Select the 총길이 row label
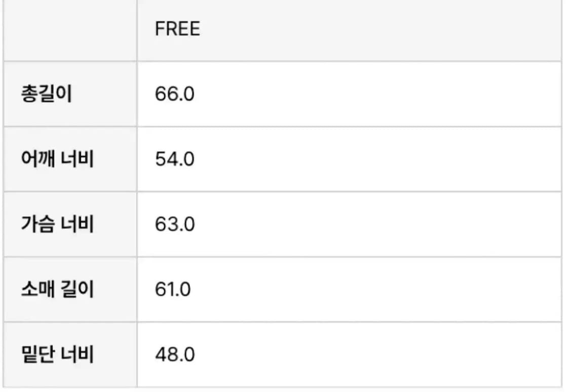This screenshot has width=570, height=392. click(x=47, y=94)
